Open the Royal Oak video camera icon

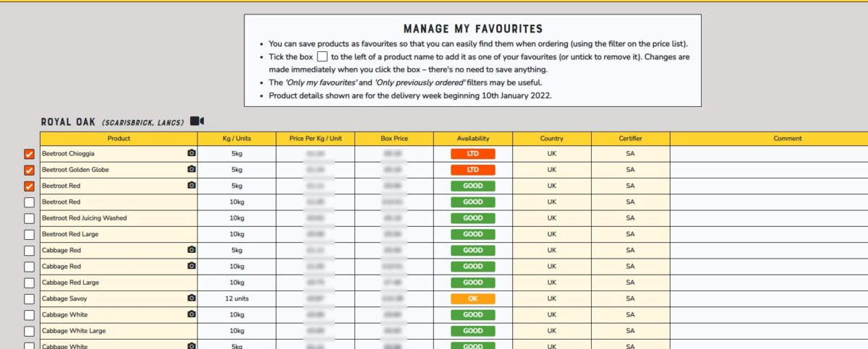pos(197,121)
